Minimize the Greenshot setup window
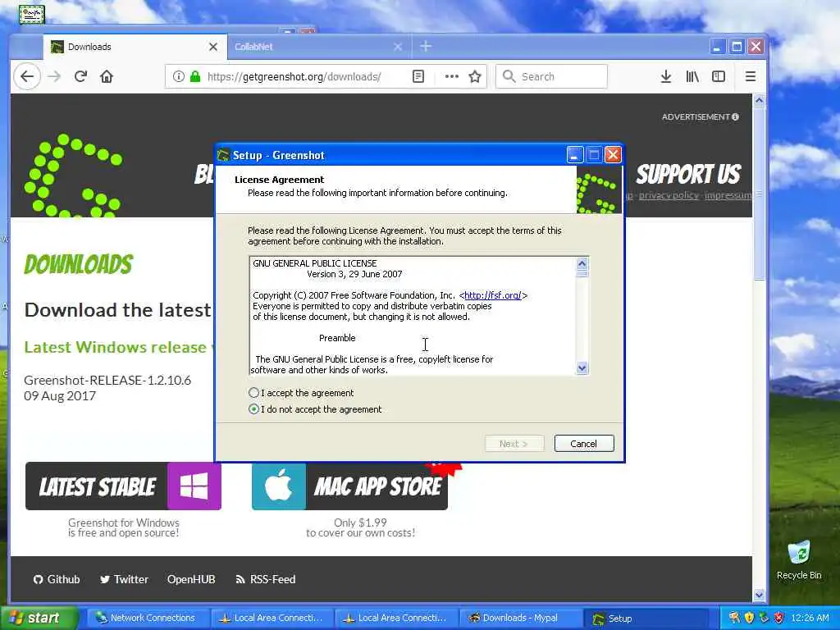Screen dimensions: 840x630 tap(574, 155)
